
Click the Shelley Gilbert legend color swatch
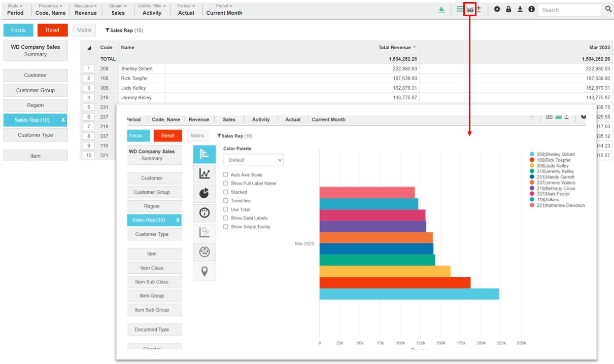point(532,154)
